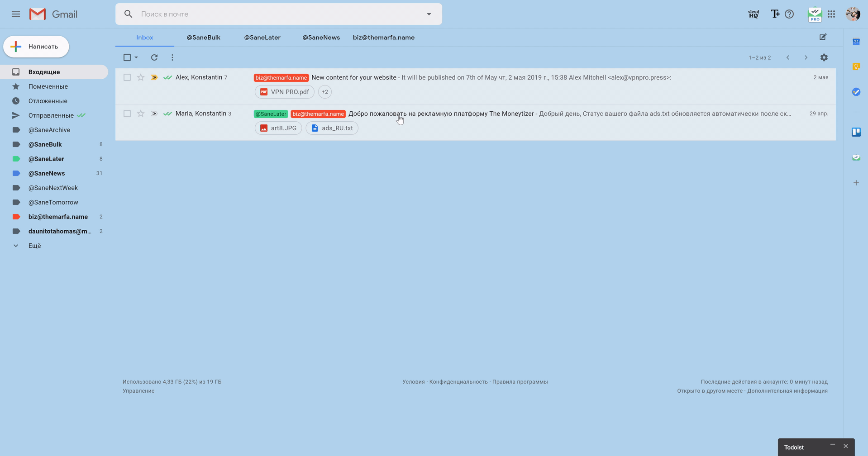Open the art8.JPG attachment

point(278,128)
